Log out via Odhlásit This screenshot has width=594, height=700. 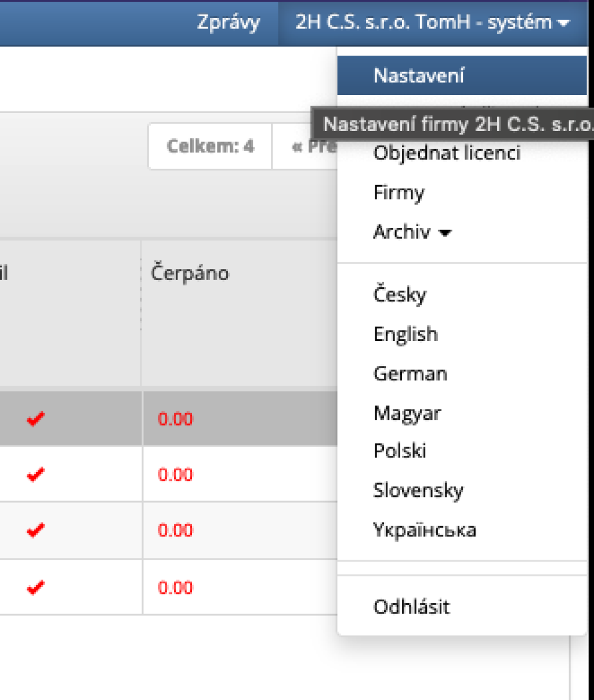[x=411, y=607]
